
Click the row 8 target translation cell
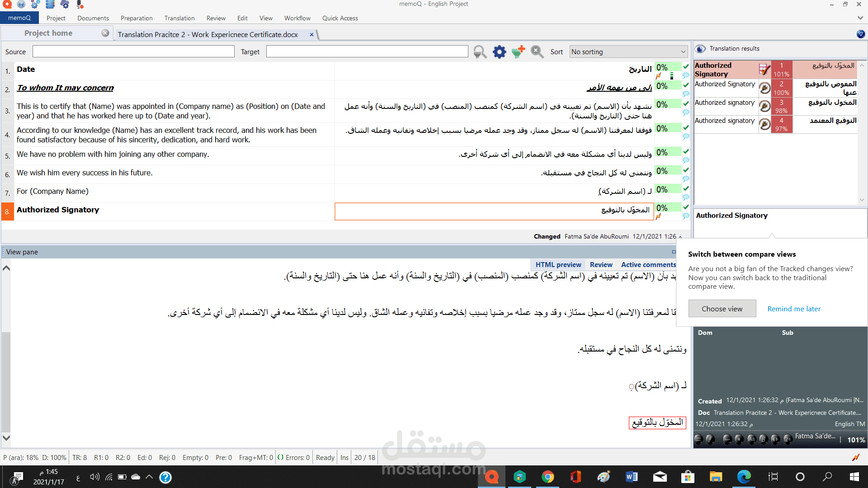click(494, 211)
